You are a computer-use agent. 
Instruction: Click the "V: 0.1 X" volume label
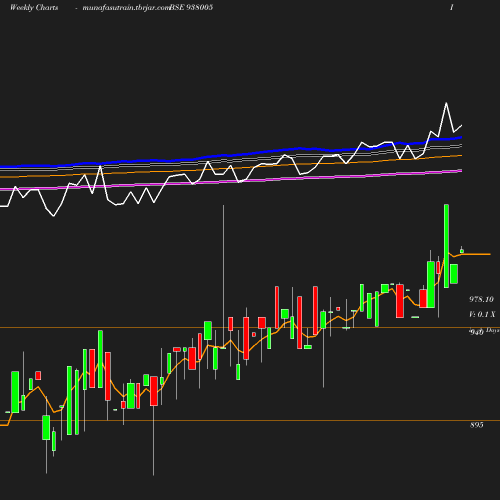point(482,314)
